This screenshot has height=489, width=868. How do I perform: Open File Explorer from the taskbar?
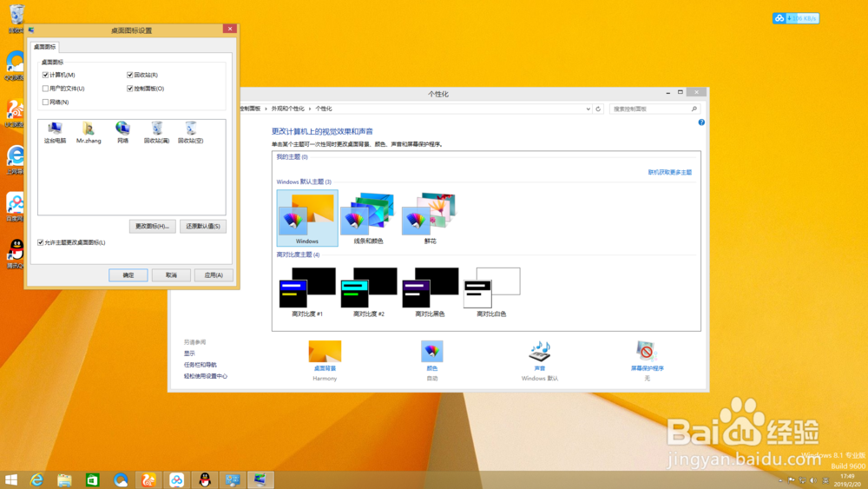[64, 479]
